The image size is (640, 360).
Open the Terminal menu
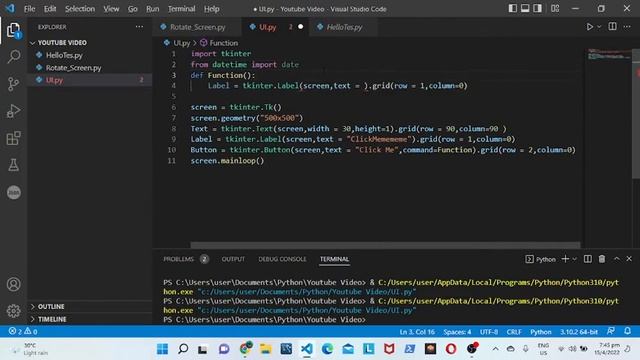[x=181, y=9]
